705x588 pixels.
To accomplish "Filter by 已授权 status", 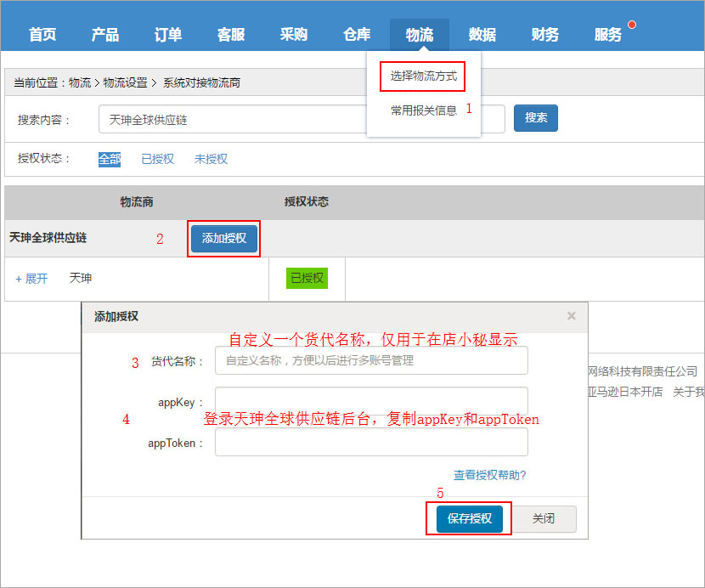I will (157, 159).
